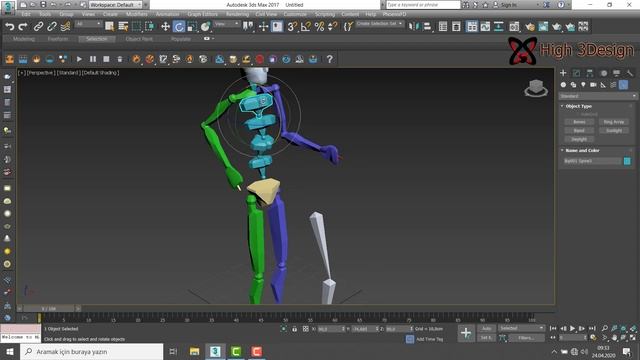Click the PhoenixFD play simulation icon
The width and height of the screenshot is (640, 360).
pyautogui.click(x=79, y=59)
